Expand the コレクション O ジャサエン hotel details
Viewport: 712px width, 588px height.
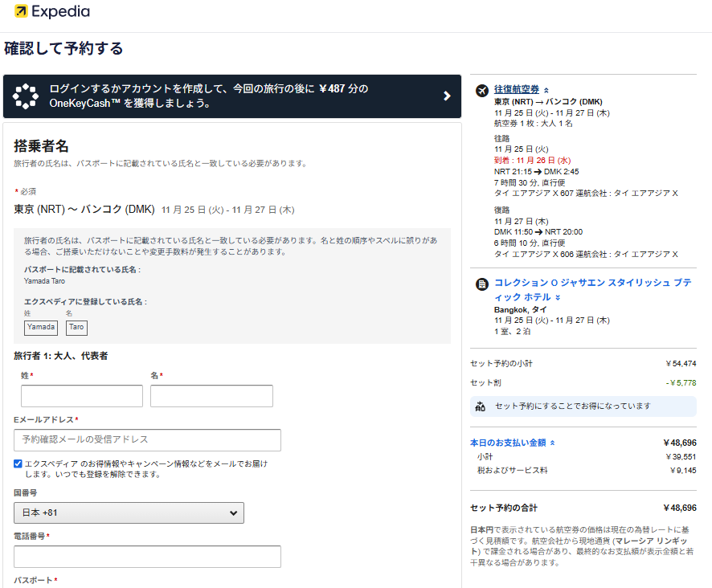591,289
